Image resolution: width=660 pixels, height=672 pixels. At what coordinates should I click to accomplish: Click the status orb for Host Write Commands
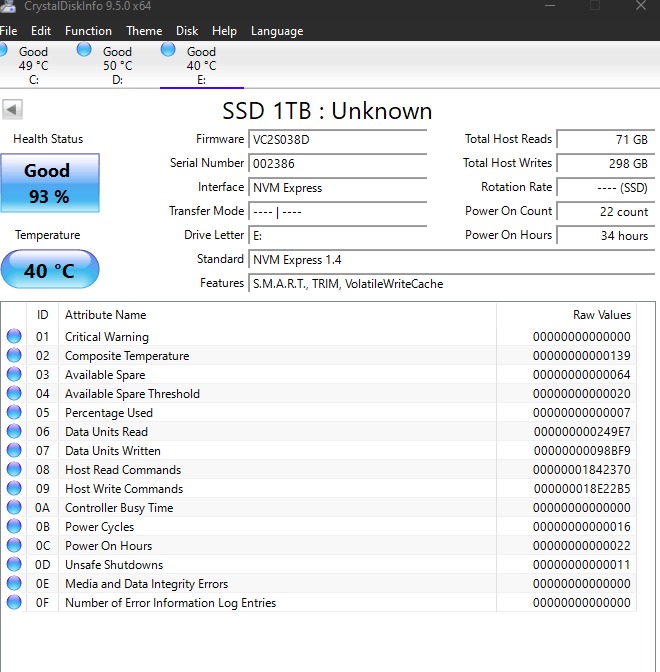14,488
